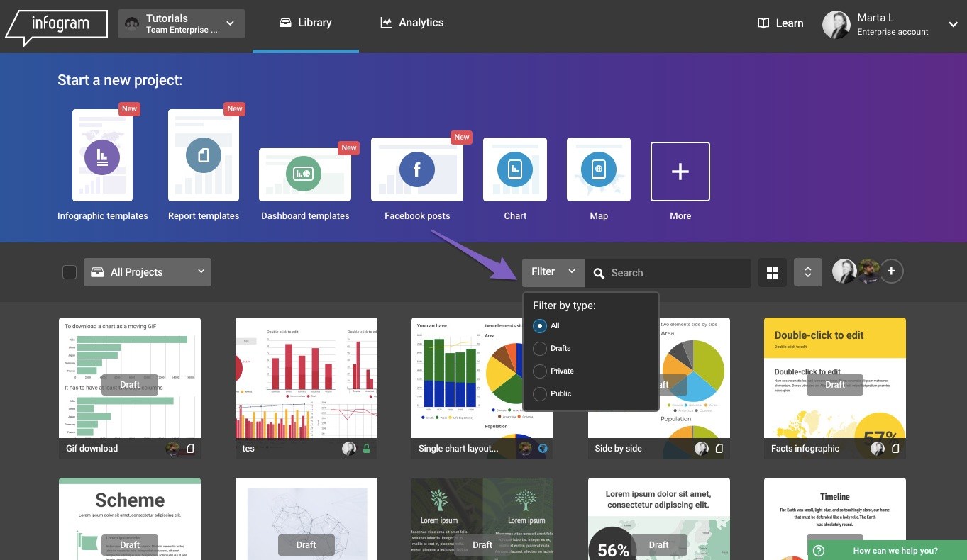Click the Learn link
The width and height of the screenshot is (967, 560).
(x=780, y=23)
